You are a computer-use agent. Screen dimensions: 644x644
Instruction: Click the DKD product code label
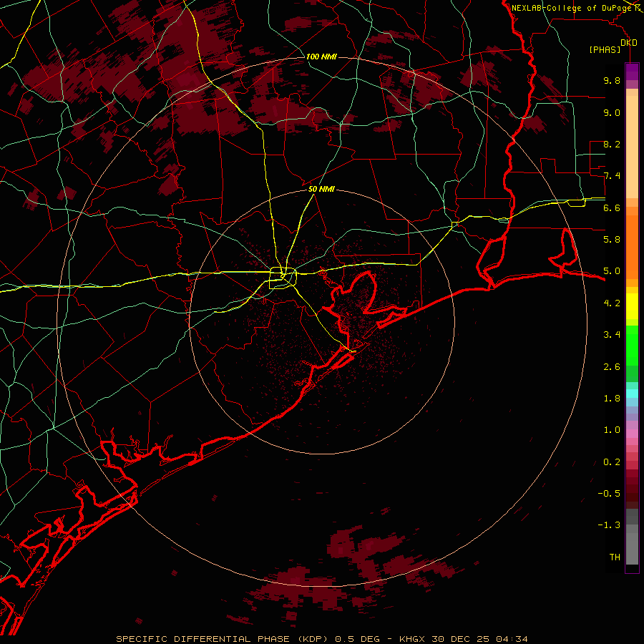(x=629, y=43)
